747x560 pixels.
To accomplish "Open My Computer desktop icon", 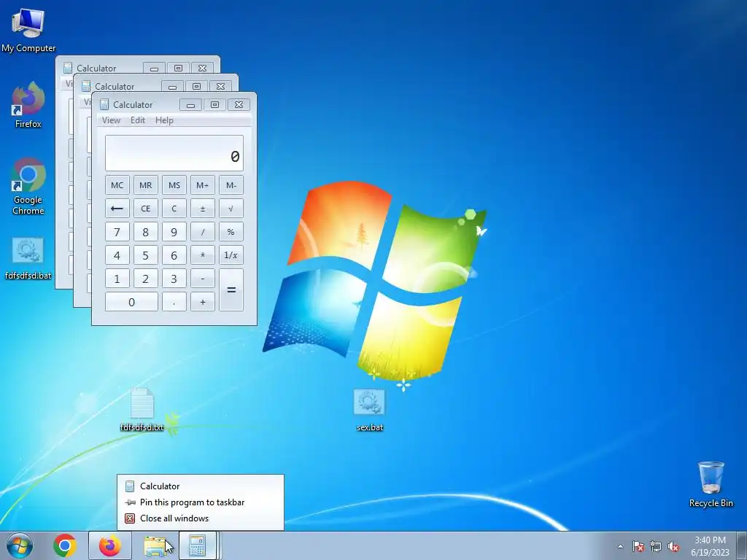I will 28,30.
